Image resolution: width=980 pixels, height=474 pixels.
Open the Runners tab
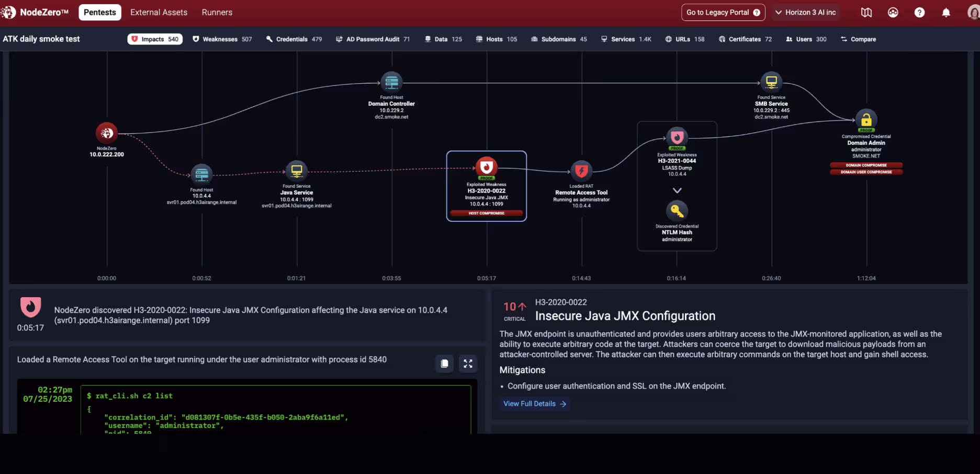pos(217,12)
